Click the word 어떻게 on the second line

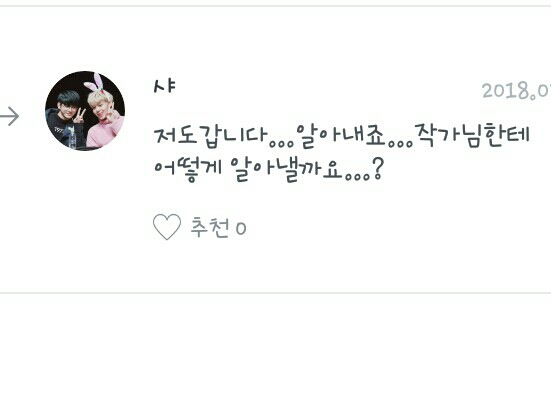tap(188, 169)
